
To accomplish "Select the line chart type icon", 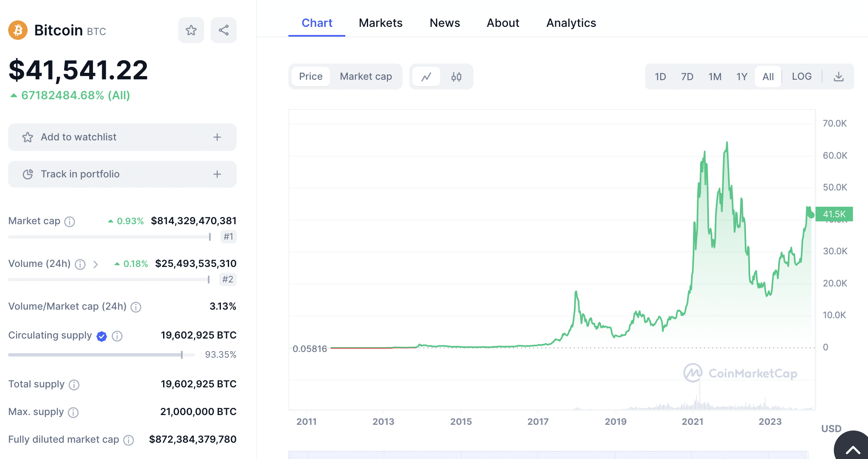I will [x=426, y=76].
